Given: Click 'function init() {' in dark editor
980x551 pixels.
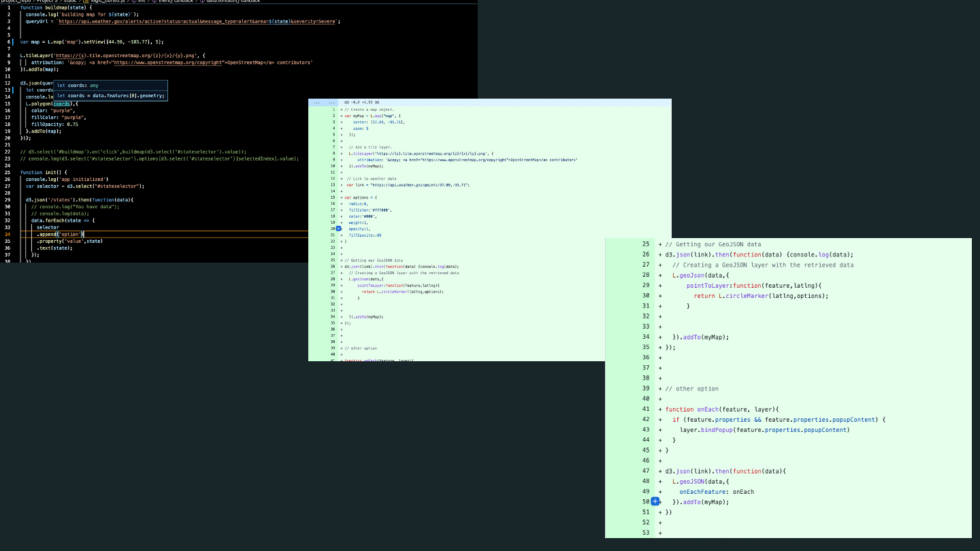Looking at the screenshot, I should [x=44, y=172].
